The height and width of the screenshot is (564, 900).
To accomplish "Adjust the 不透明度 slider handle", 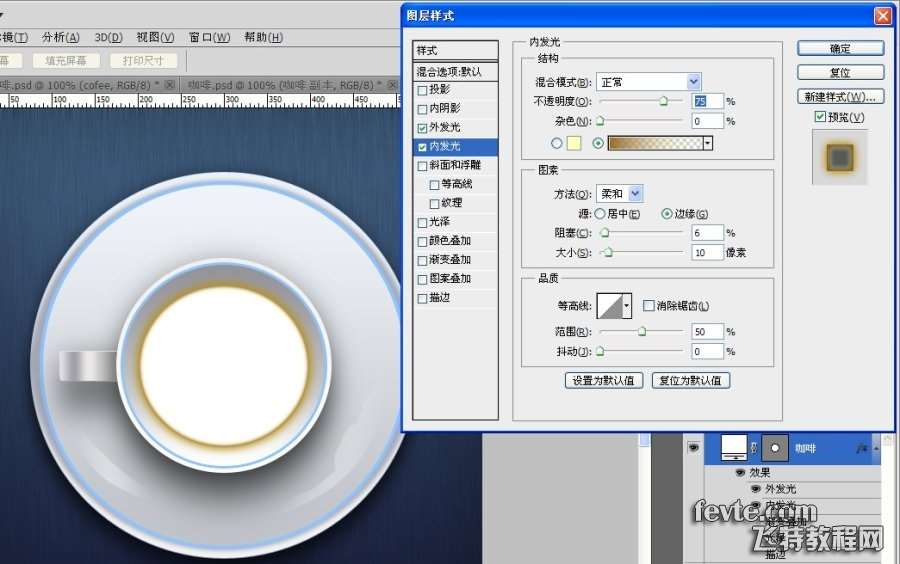I will 664,102.
